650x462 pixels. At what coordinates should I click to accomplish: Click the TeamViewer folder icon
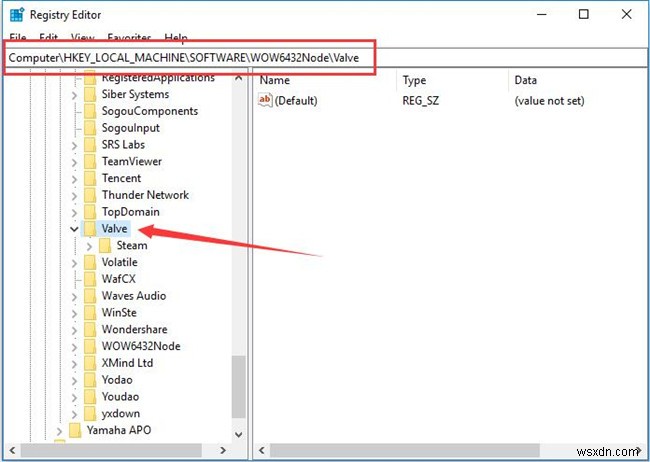[90, 162]
